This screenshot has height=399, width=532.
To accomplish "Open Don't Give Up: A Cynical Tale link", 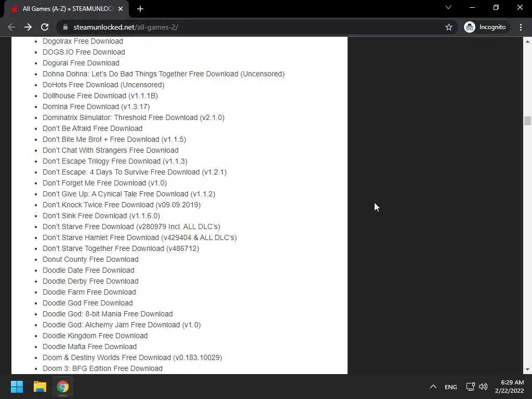I will pyautogui.click(x=129, y=194).
